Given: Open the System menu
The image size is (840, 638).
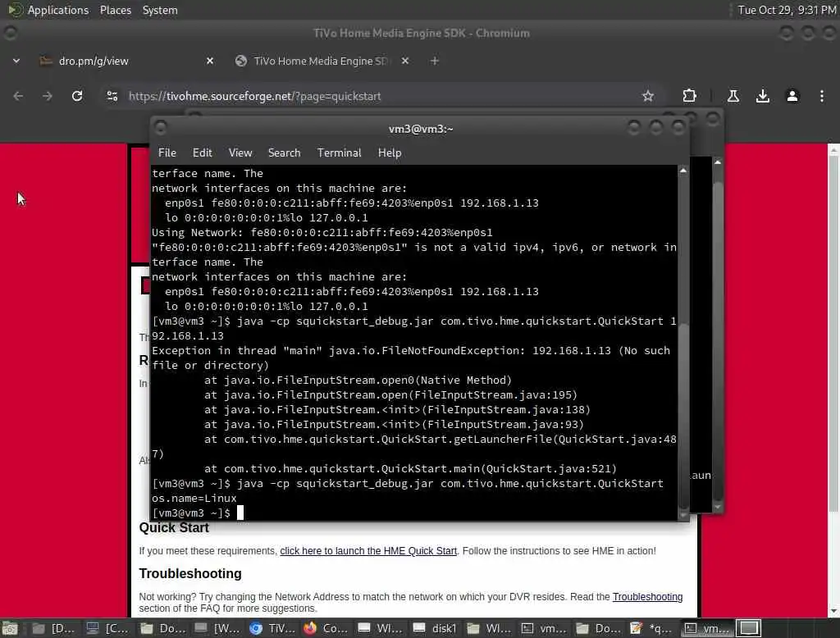Looking at the screenshot, I should coord(160,10).
